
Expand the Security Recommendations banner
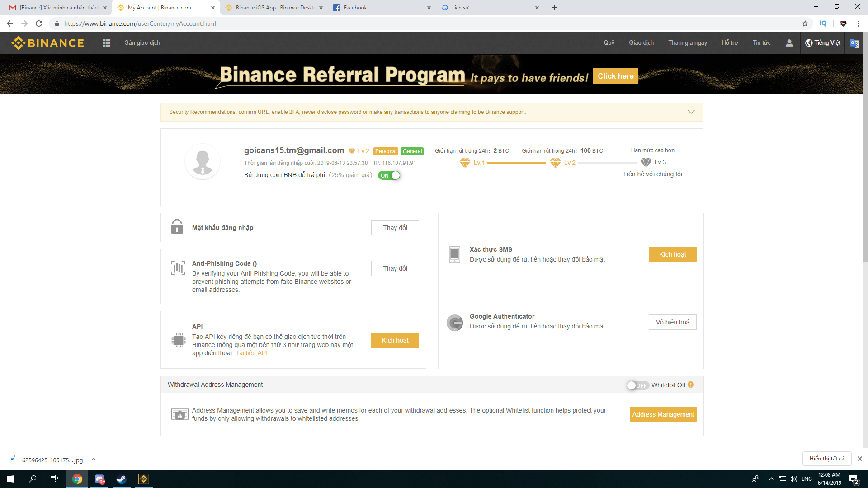(691, 112)
